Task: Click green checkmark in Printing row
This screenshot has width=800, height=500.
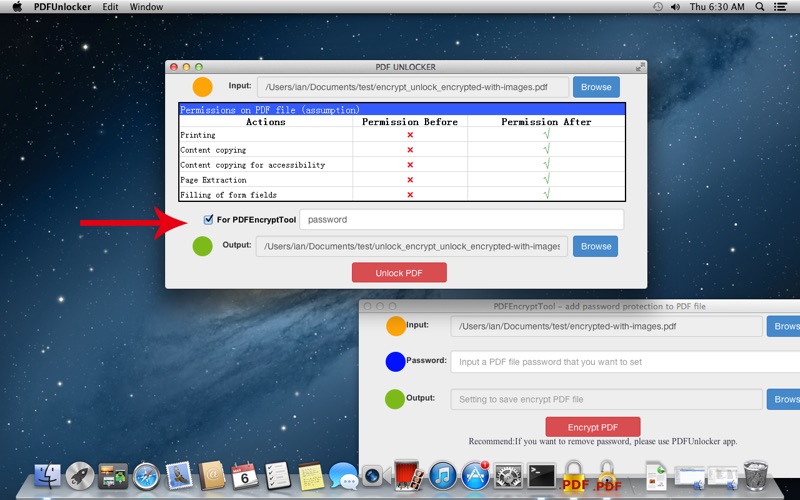Action: click(x=546, y=134)
